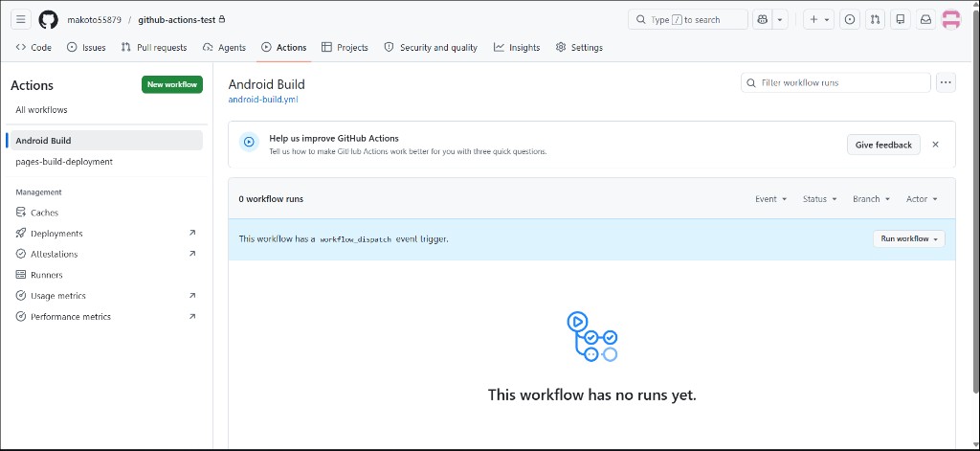Open Runners management page
Image resolution: width=980 pixels, height=451 pixels.
click(106, 275)
